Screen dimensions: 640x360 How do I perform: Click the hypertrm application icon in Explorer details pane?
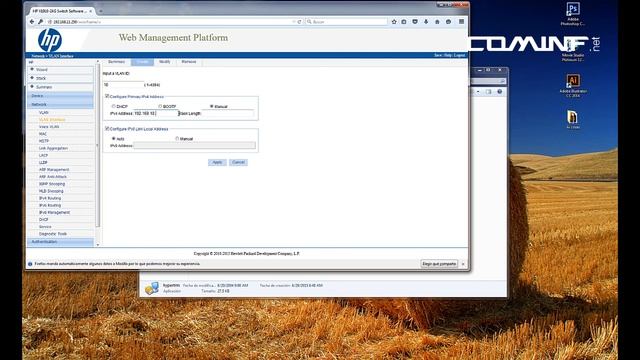(151, 288)
